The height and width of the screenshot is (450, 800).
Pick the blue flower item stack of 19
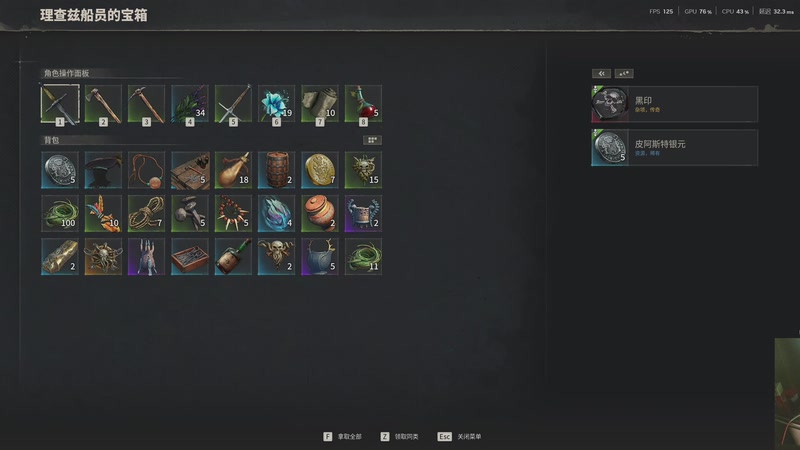click(277, 104)
